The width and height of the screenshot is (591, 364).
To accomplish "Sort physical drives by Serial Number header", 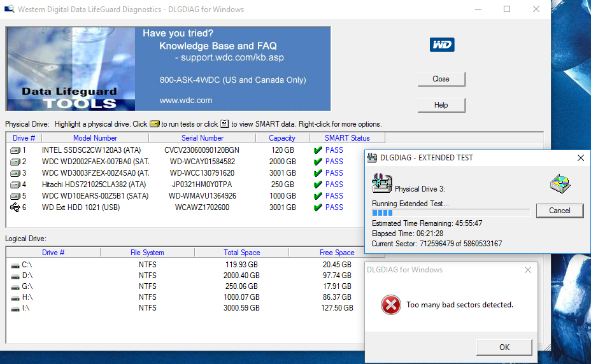I will [203, 138].
